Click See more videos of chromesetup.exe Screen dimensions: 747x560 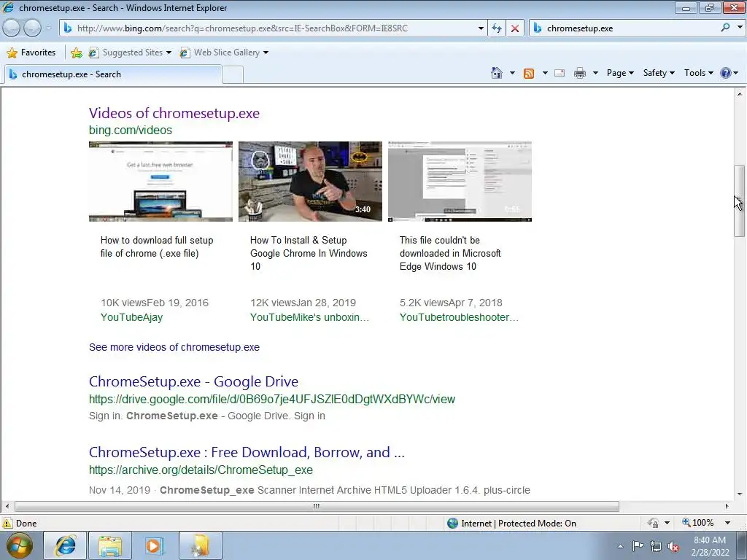174,347
